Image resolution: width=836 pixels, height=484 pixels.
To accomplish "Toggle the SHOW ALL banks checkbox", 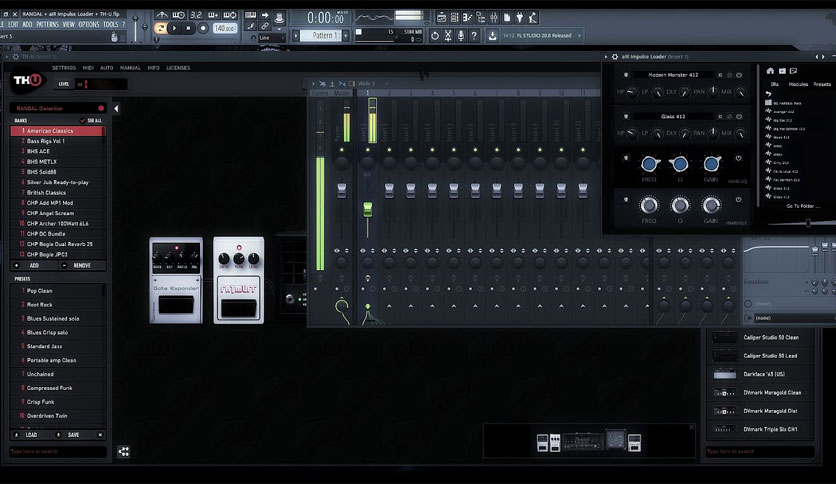I will 83,120.
